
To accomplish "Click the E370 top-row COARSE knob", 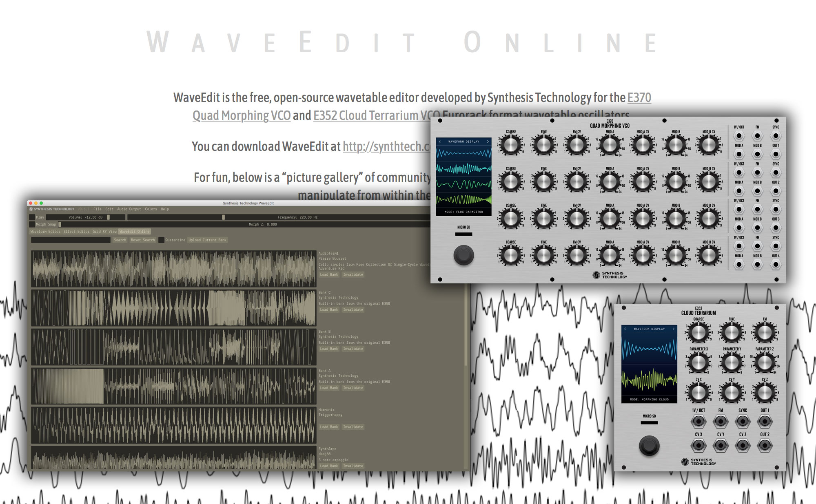I will point(511,145).
